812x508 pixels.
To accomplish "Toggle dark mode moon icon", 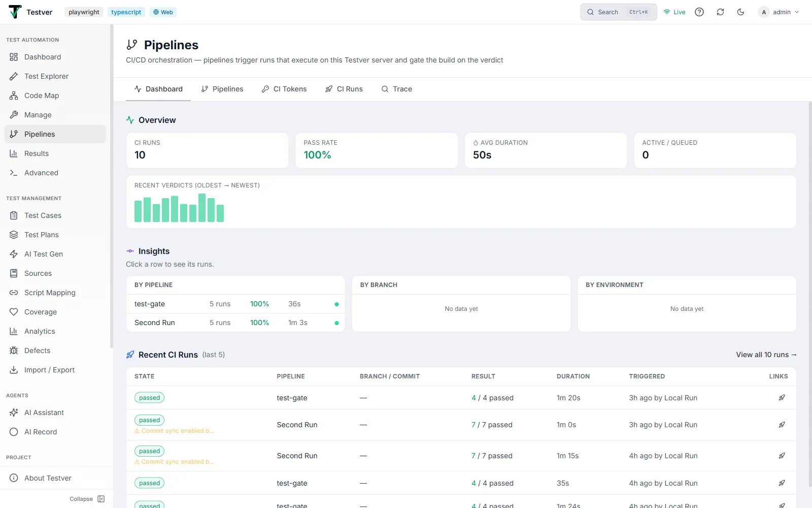I will (740, 12).
